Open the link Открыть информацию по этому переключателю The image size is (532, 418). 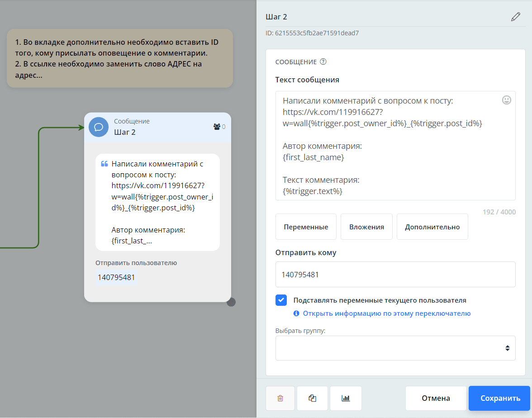[x=387, y=313]
